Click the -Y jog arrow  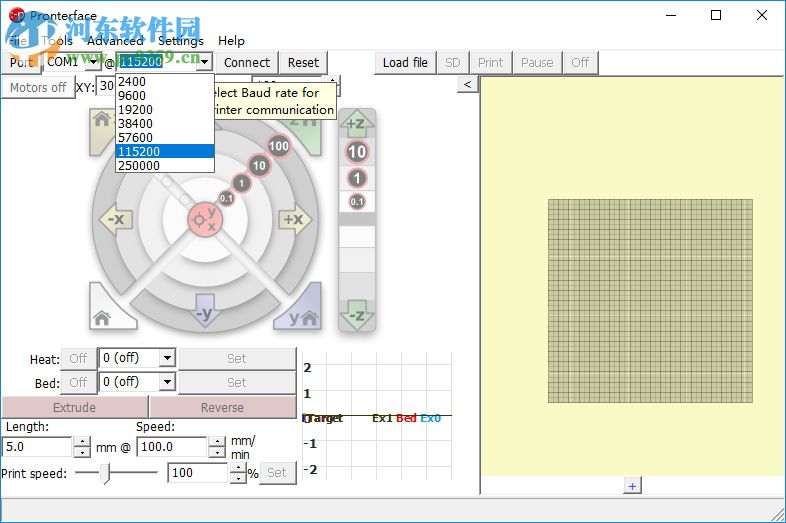tap(205, 311)
